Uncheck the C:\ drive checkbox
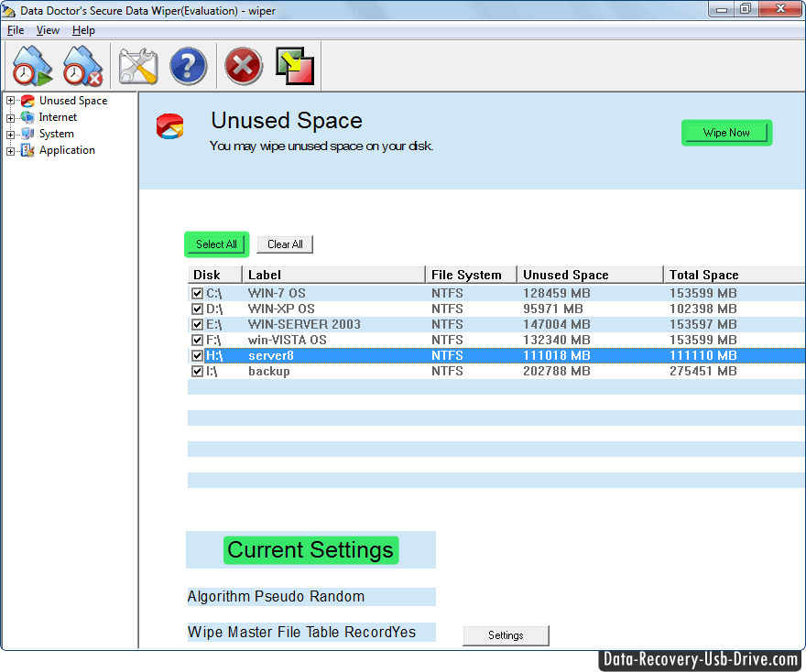The width and height of the screenshot is (806, 672). [x=198, y=293]
